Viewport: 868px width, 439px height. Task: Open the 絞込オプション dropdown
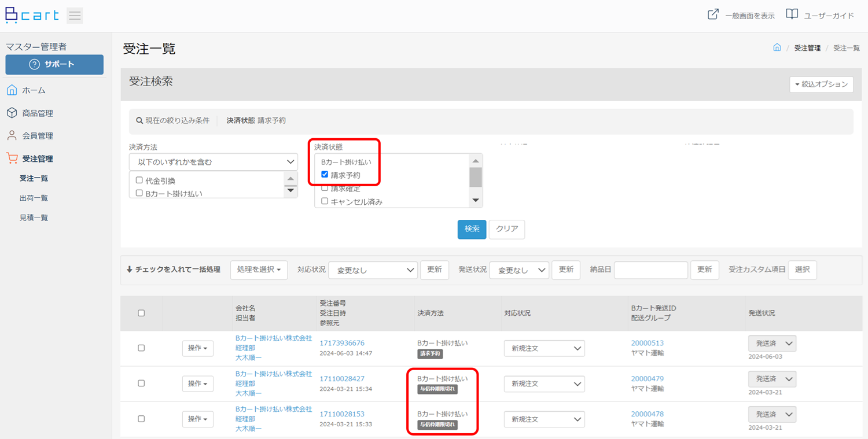coord(821,84)
